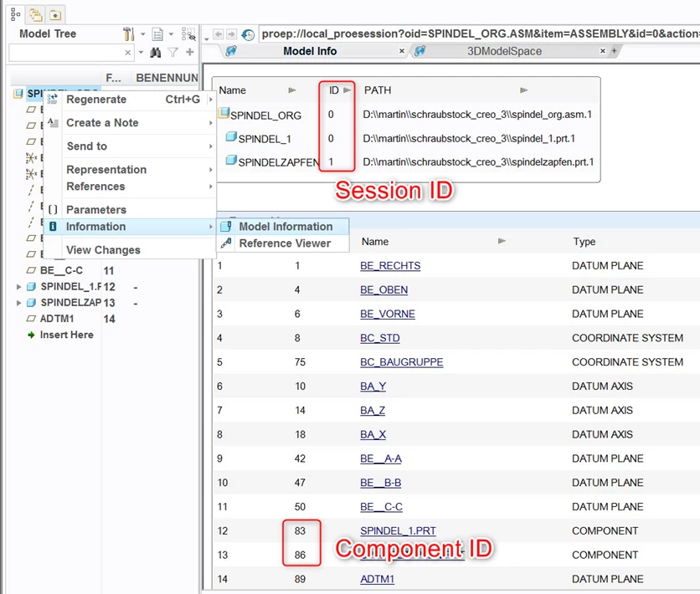Close the 3DModelSpace tab
This screenshot has width=700, height=594.
tap(603, 51)
